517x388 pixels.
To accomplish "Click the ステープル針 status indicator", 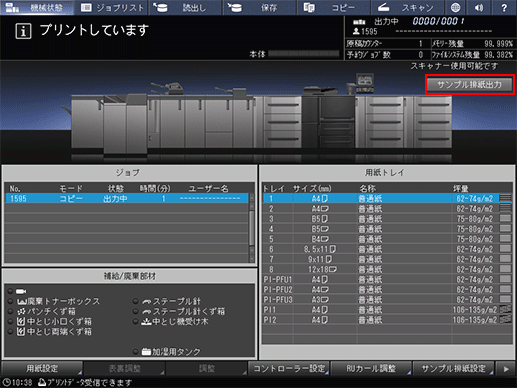I will (135, 301).
